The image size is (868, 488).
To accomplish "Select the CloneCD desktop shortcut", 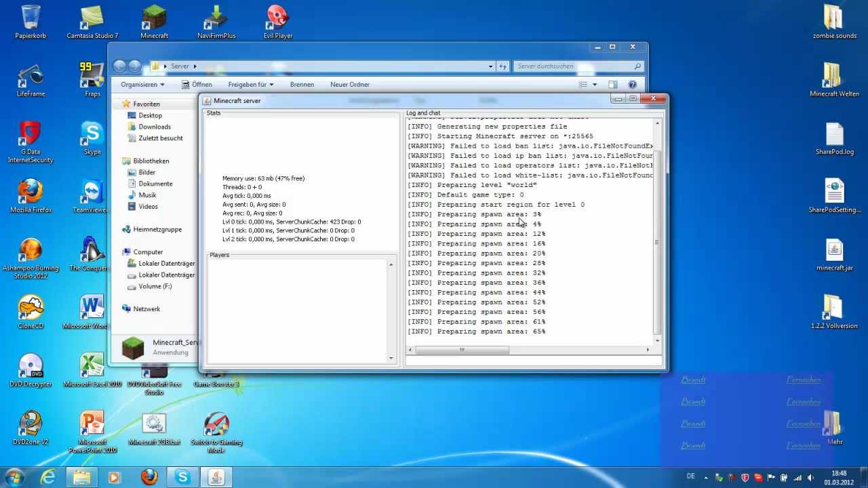I will click(31, 312).
